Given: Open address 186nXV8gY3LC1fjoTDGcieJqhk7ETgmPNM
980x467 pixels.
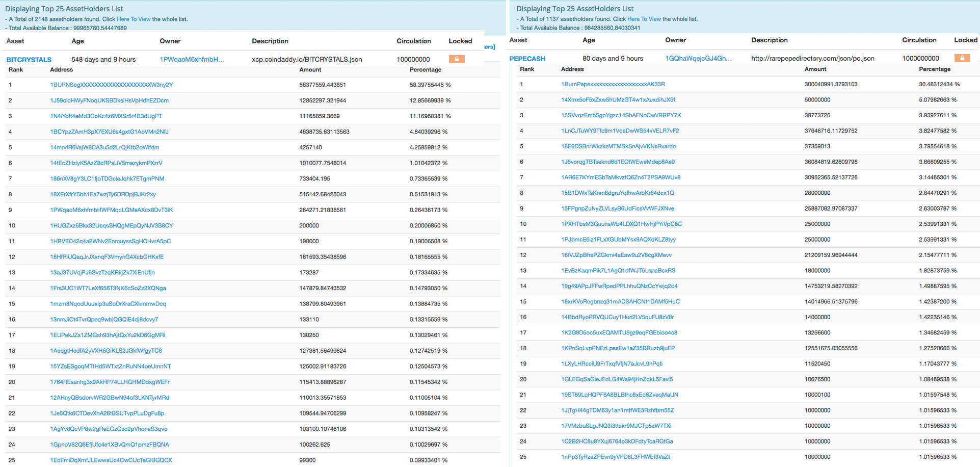Looking at the screenshot, I should point(107,178).
